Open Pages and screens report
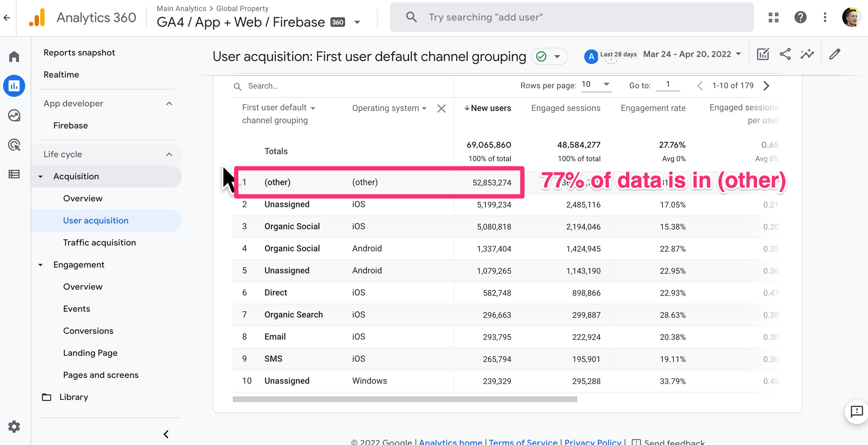Image resolution: width=868 pixels, height=445 pixels. tap(101, 375)
